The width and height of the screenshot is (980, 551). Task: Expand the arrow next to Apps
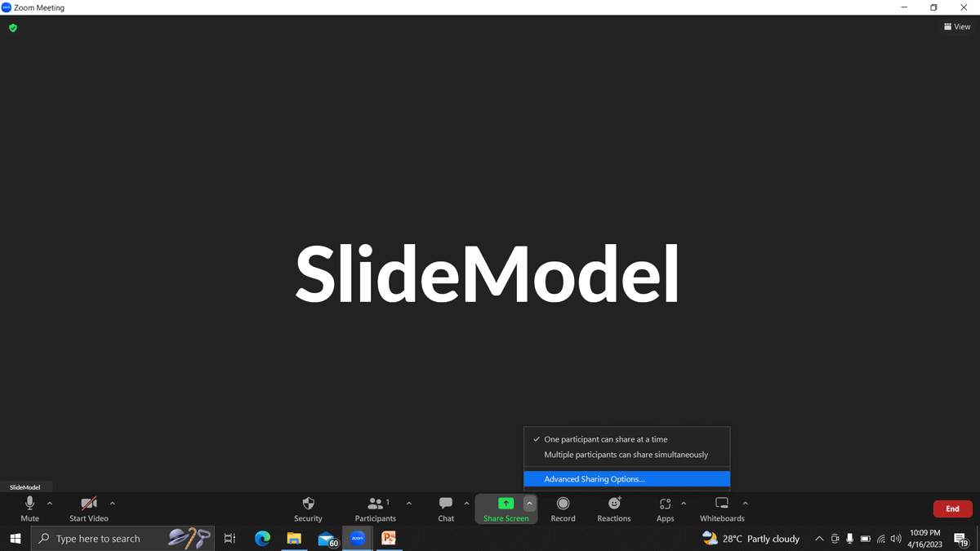(x=684, y=504)
